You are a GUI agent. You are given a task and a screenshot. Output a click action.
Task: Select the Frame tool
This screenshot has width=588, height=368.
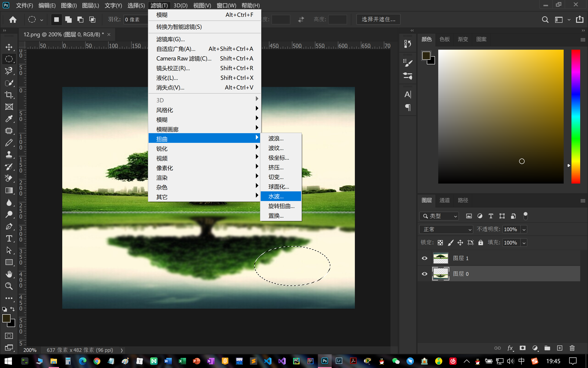9,106
